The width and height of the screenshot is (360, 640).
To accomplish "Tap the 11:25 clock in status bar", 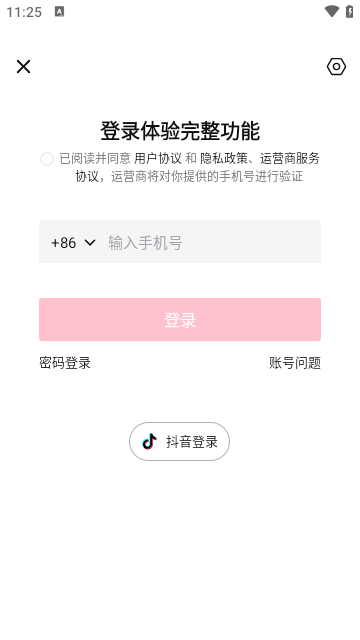I will (24, 12).
